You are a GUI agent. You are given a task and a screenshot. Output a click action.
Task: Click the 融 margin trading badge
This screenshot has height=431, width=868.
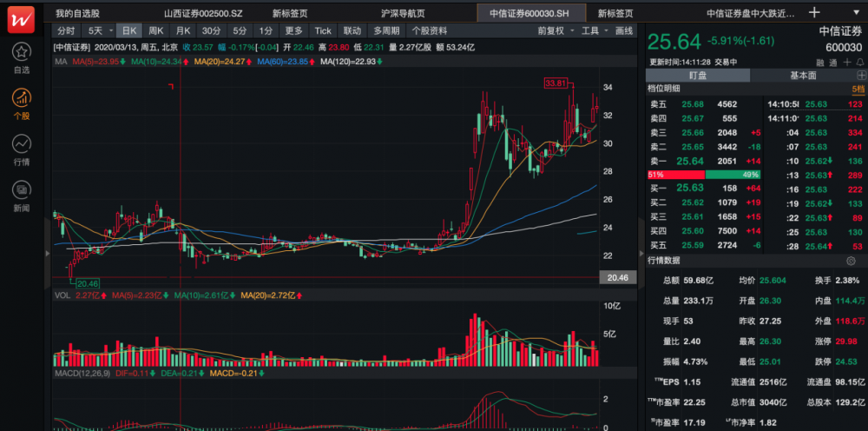tap(820, 62)
